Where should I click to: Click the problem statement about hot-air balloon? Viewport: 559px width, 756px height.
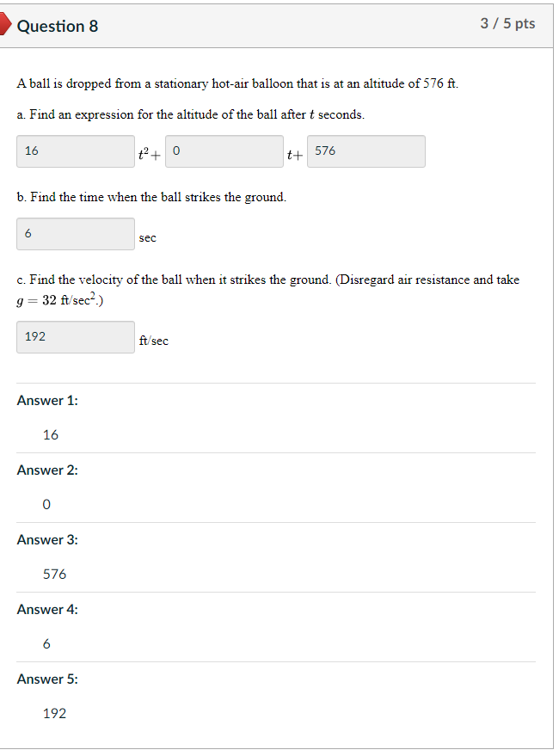(x=237, y=84)
